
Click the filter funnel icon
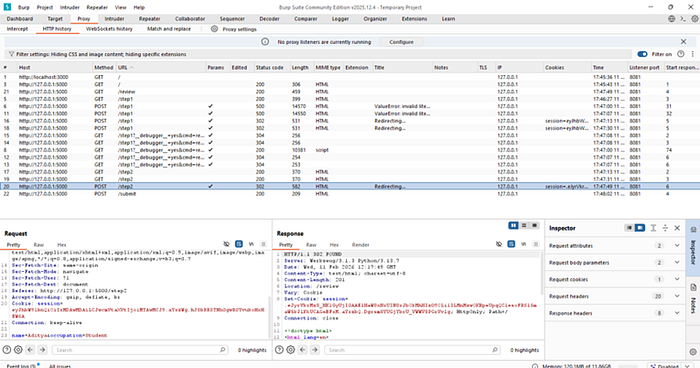point(11,54)
